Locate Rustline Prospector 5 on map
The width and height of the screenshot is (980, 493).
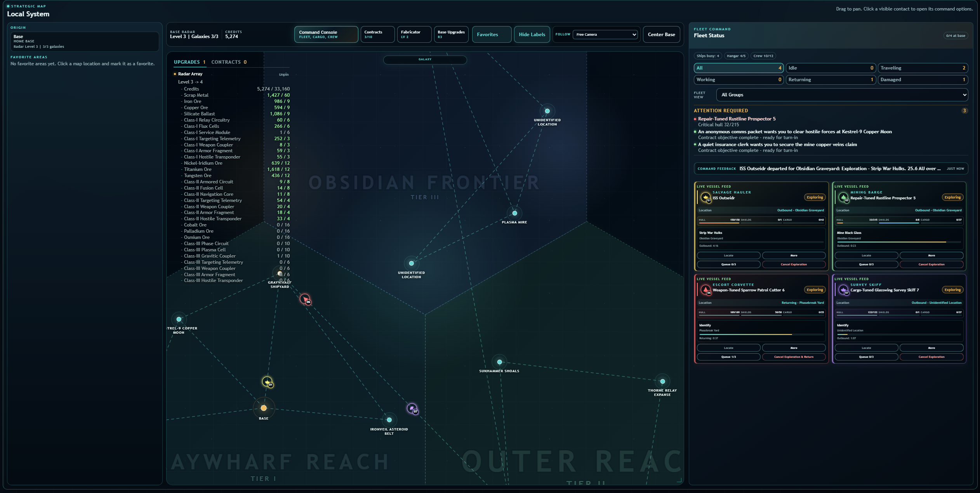pos(866,256)
